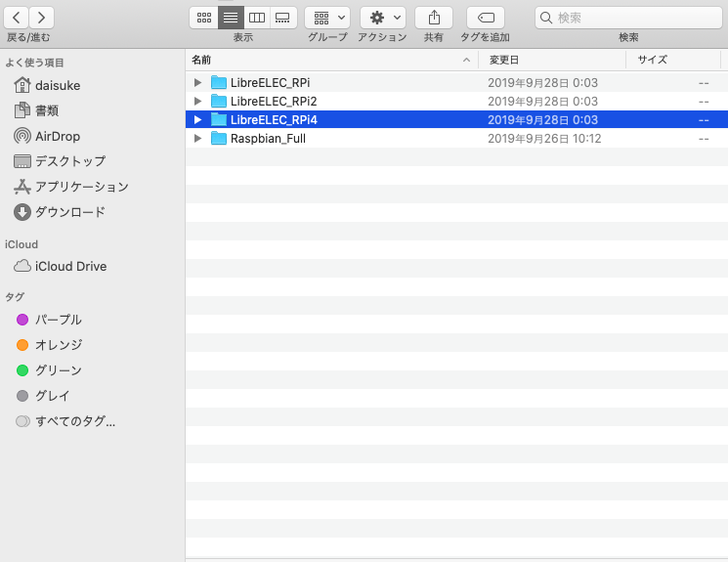Open デスクトップ in sidebar

click(60, 161)
